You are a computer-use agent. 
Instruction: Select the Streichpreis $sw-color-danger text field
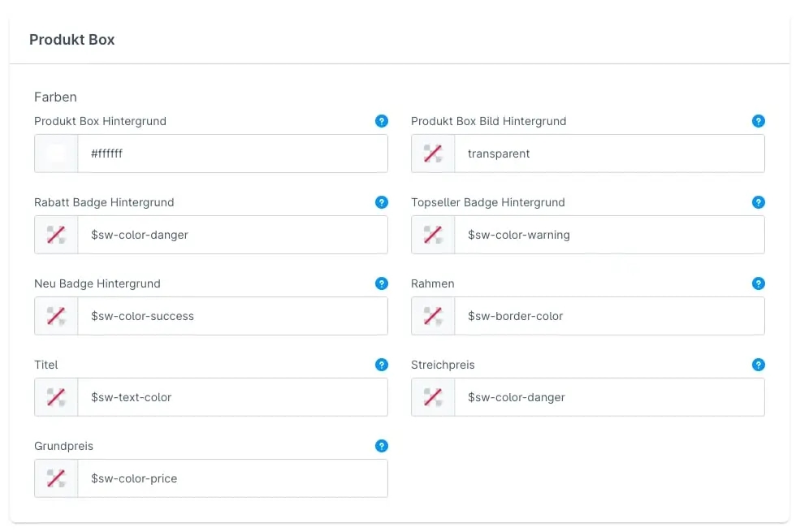click(x=608, y=397)
